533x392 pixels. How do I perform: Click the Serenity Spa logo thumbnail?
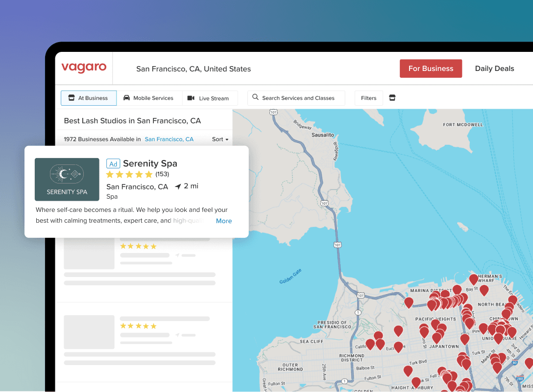tap(67, 179)
